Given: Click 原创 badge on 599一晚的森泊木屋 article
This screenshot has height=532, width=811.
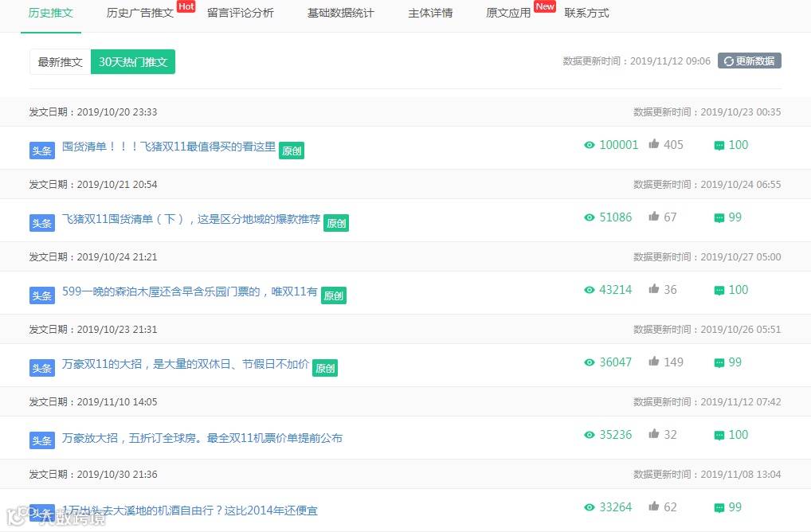Looking at the screenshot, I should (334, 295).
